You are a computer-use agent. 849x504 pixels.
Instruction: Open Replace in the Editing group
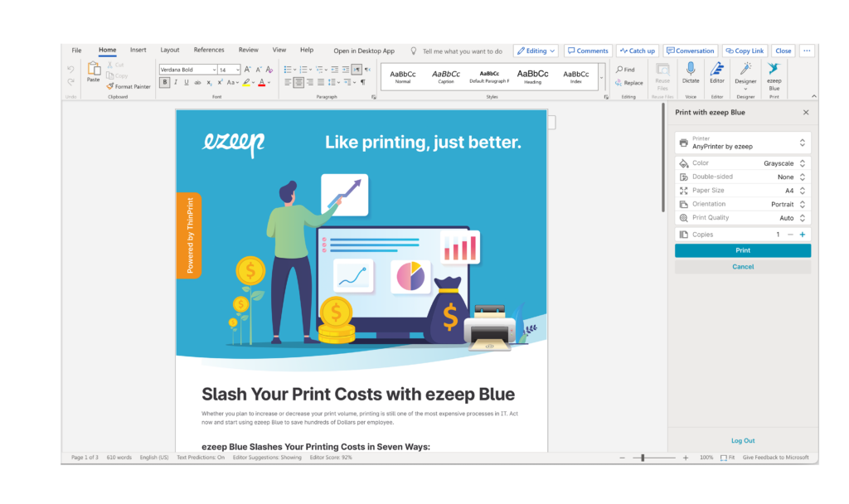point(628,83)
